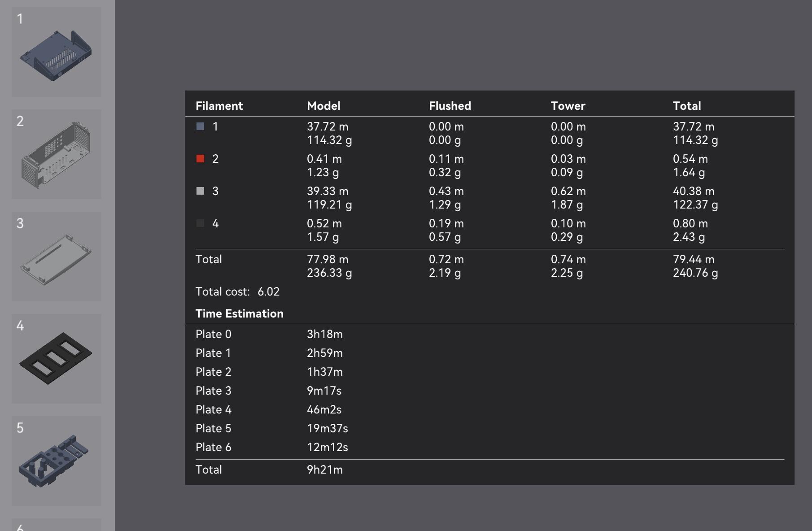Select the Plate 1 row label

click(214, 353)
